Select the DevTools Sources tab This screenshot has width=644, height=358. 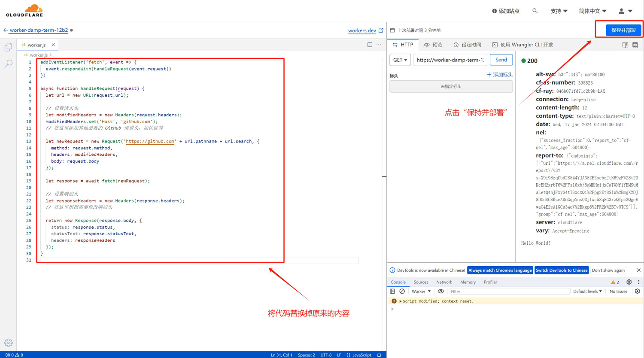click(x=421, y=282)
